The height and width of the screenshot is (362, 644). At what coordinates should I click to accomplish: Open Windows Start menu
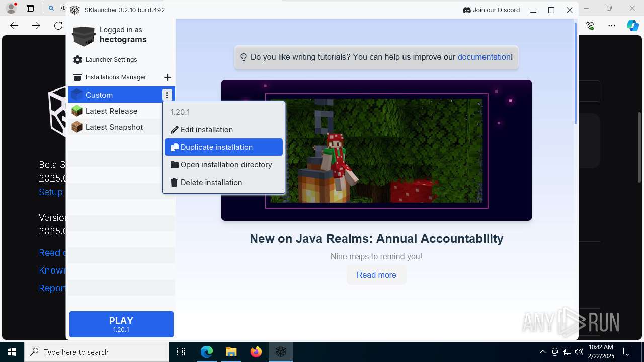12,352
